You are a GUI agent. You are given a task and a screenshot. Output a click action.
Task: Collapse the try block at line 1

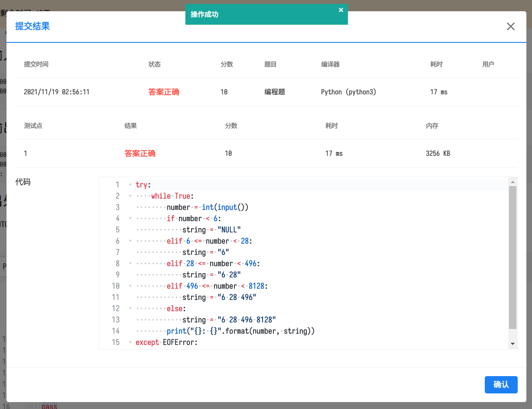[x=130, y=185]
